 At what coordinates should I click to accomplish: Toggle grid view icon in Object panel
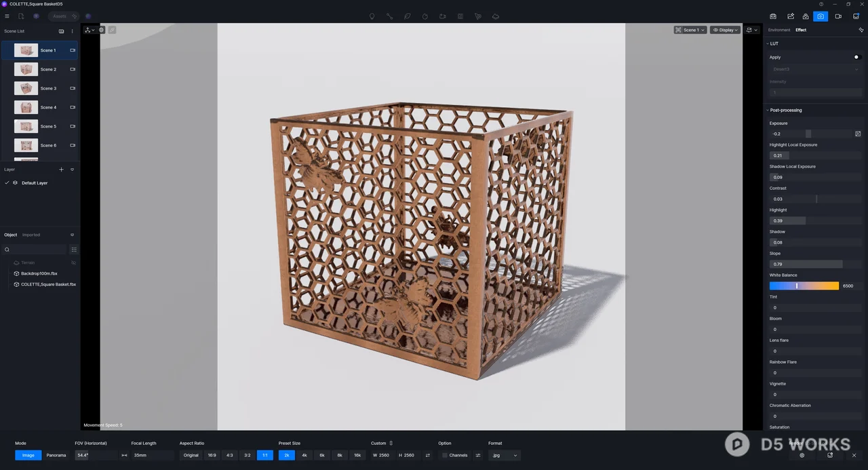74,250
